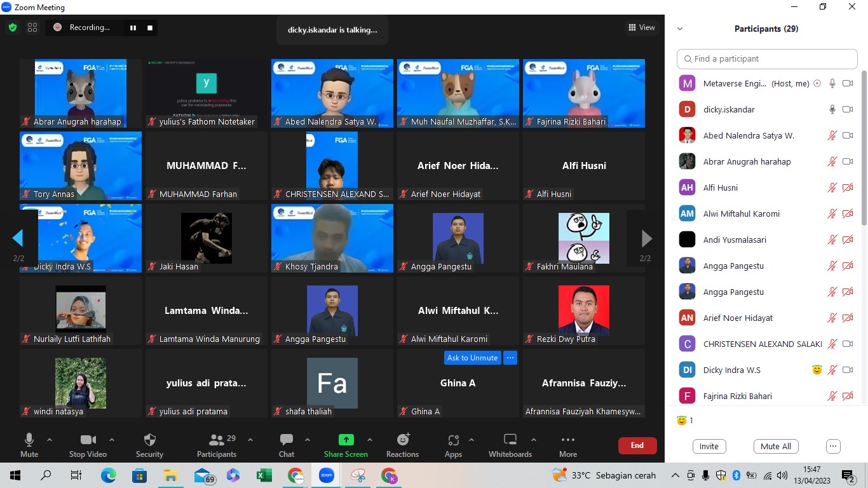
Task: Collapse the Participants panel header chevron
Action: (x=680, y=29)
